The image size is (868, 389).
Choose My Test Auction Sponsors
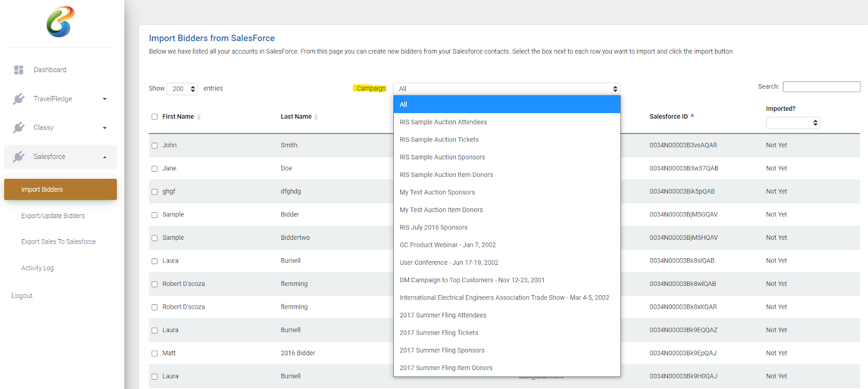coord(507,192)
